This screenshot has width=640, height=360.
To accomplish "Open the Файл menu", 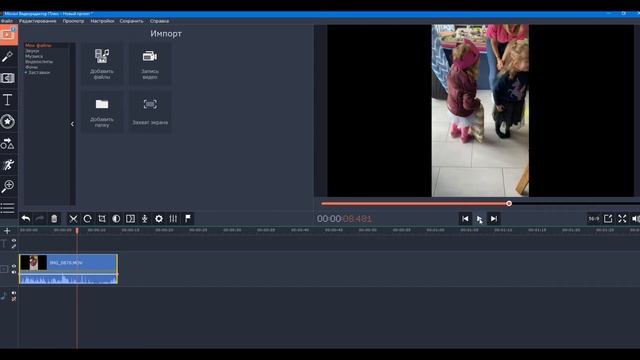I will pos(7,21).
